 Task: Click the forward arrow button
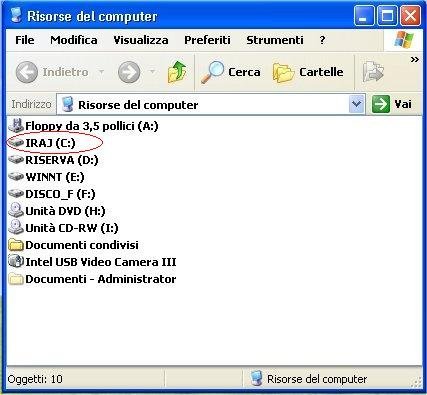pos(129,72)
